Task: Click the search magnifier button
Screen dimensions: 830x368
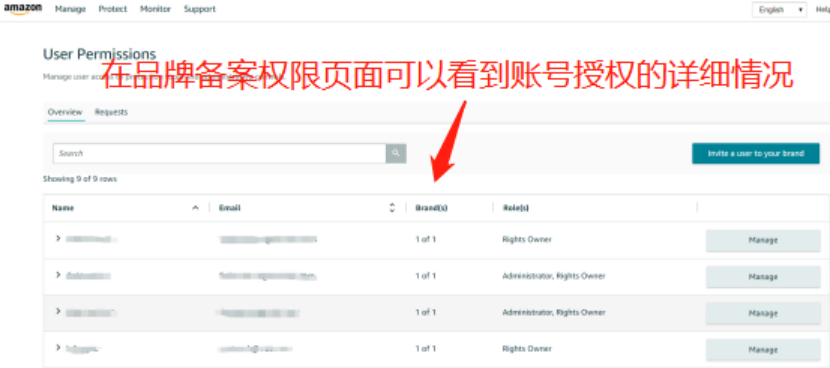Action: coord(396,154)
